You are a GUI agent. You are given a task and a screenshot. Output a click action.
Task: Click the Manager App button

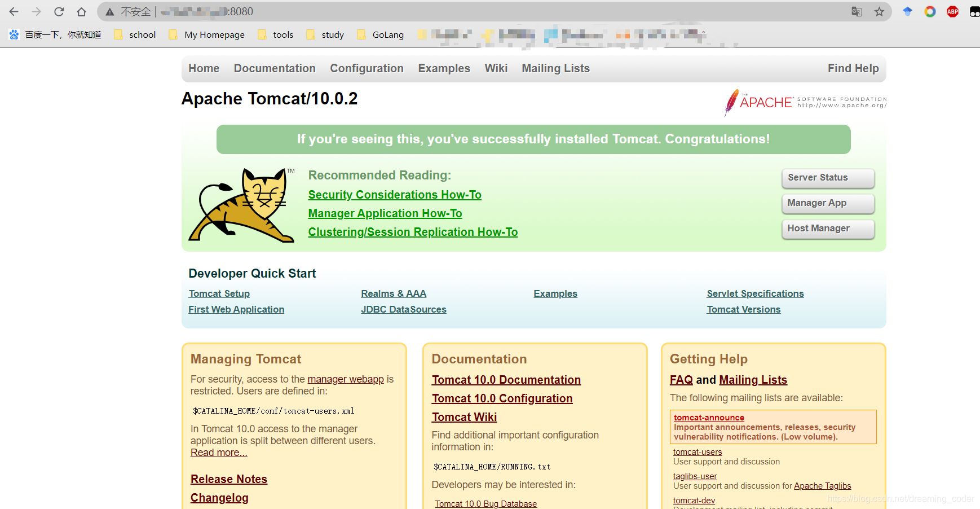[x=828, y=203]
